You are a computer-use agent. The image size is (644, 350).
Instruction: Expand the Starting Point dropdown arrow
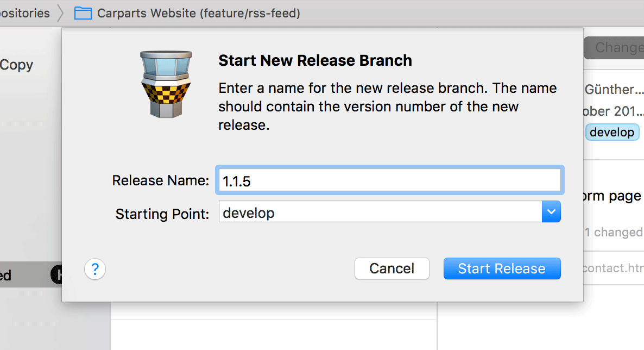551,212
